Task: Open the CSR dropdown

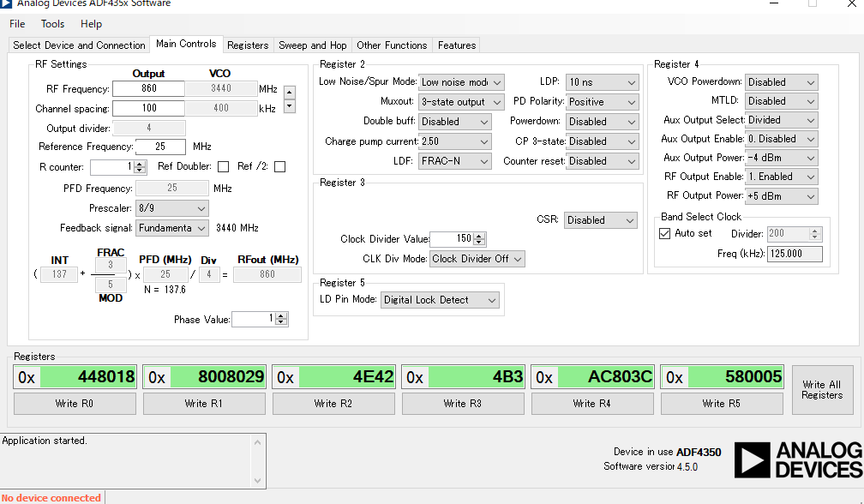Action: tap(600, 220)
